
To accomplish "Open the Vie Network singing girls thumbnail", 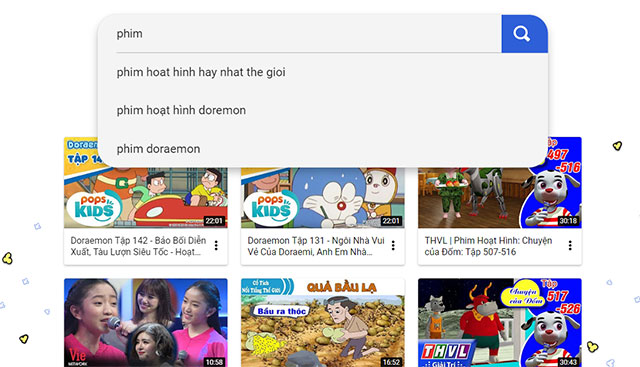I will (146, 323).
